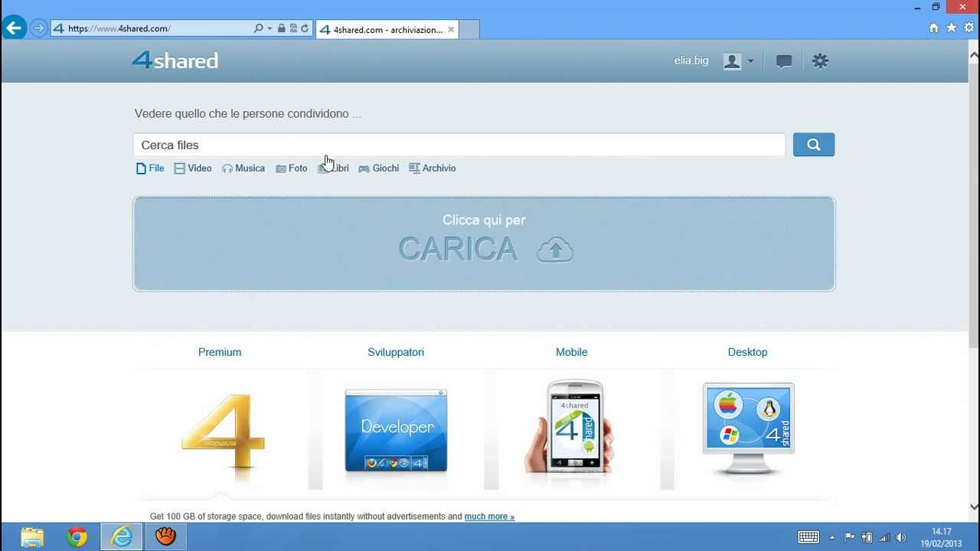Select the Libri search filter
980x551 pixels.
pos(334,168)
